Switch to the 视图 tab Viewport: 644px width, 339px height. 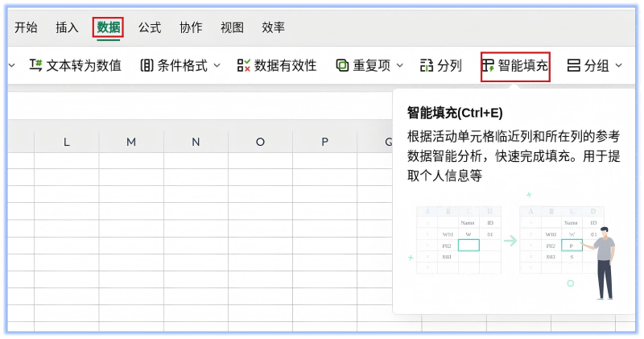coord(232,27)
